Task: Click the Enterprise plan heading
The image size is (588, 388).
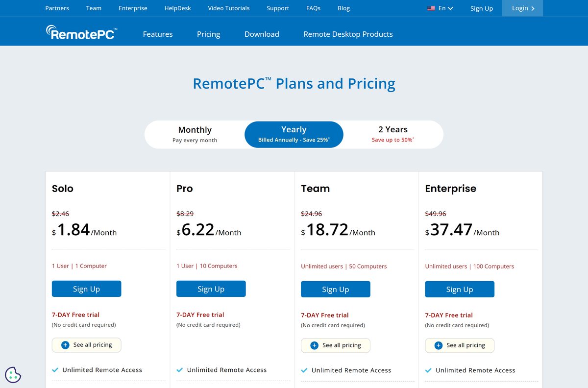Action: (451, 189)
